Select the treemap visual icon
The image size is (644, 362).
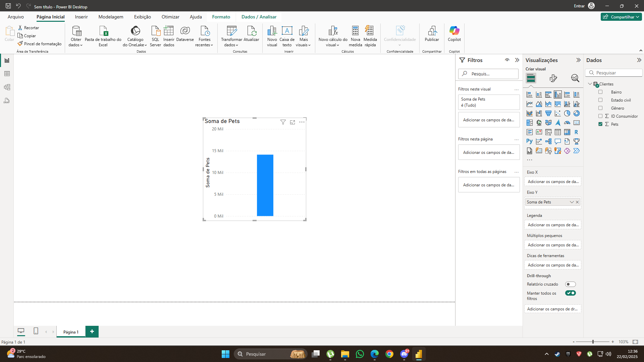point(530,123)
